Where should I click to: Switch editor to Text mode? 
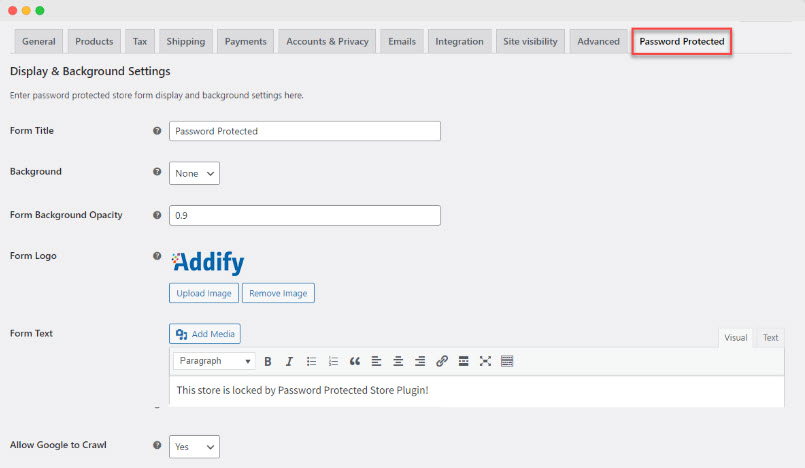[x=770, y=338]
